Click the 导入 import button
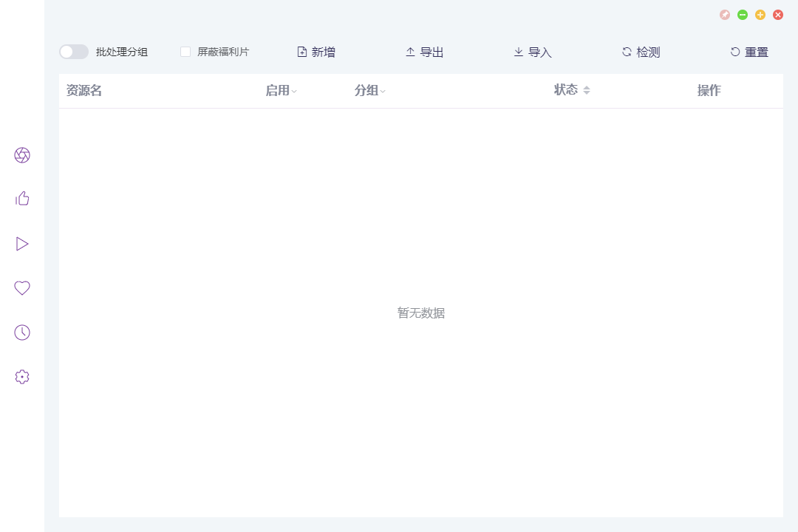 [x=533, y=52]
